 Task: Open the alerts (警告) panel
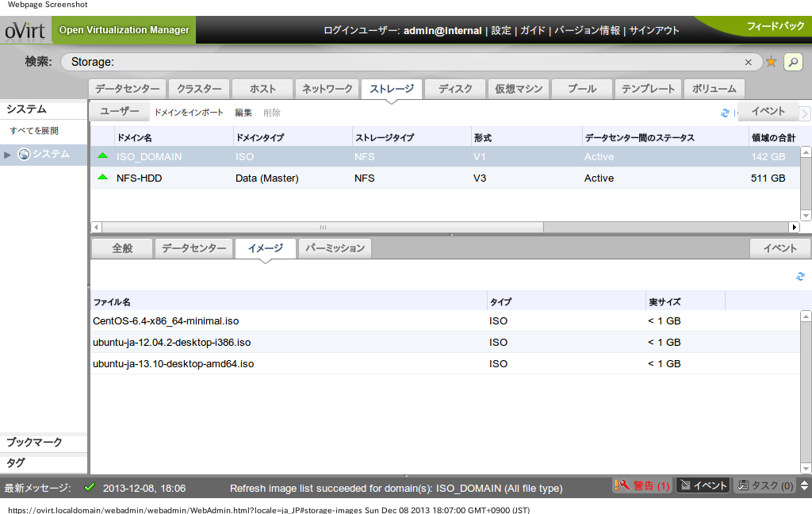pyautogui.click(x=642, y=485)
